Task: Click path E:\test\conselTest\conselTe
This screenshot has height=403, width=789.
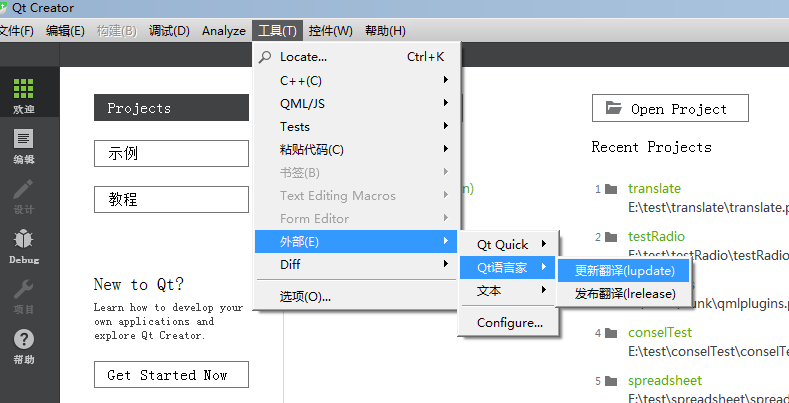Action: tap(708, 351)
